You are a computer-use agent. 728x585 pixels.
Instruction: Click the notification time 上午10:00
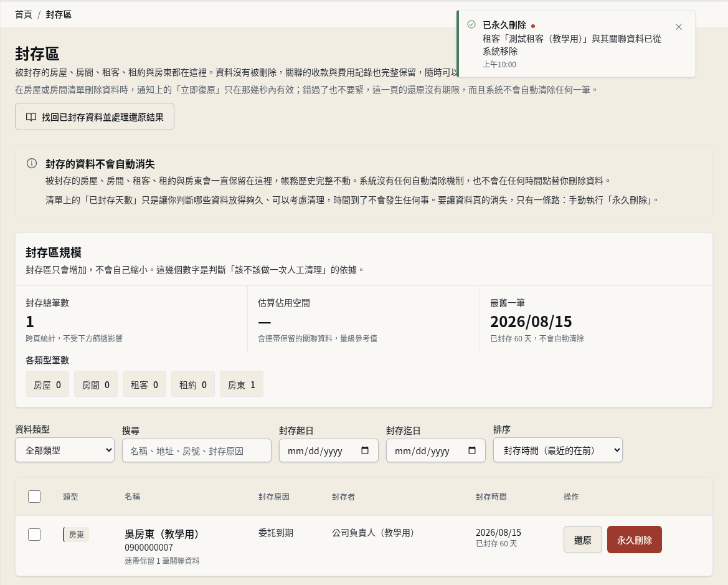[499, 65]
